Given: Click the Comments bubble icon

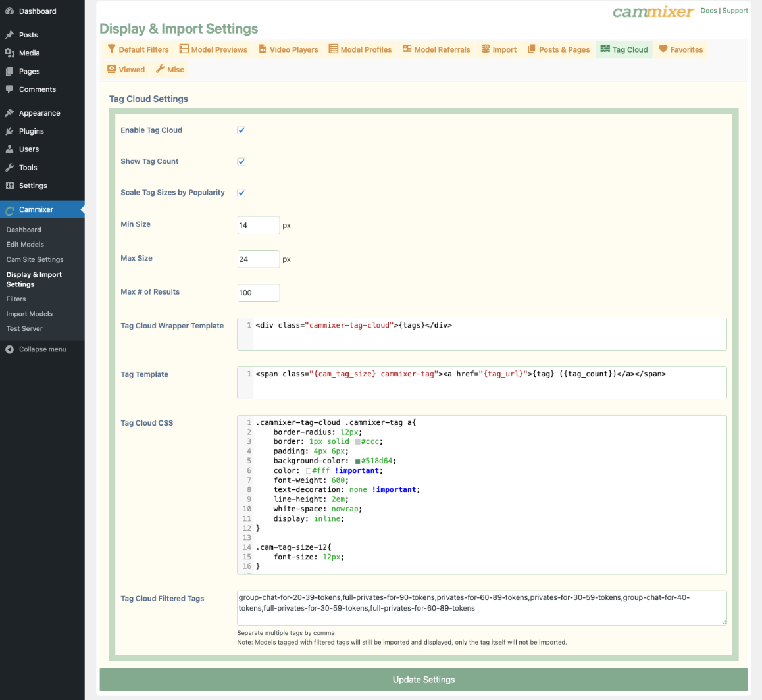Looking at the screenshot, I should (x=9, y=89).
